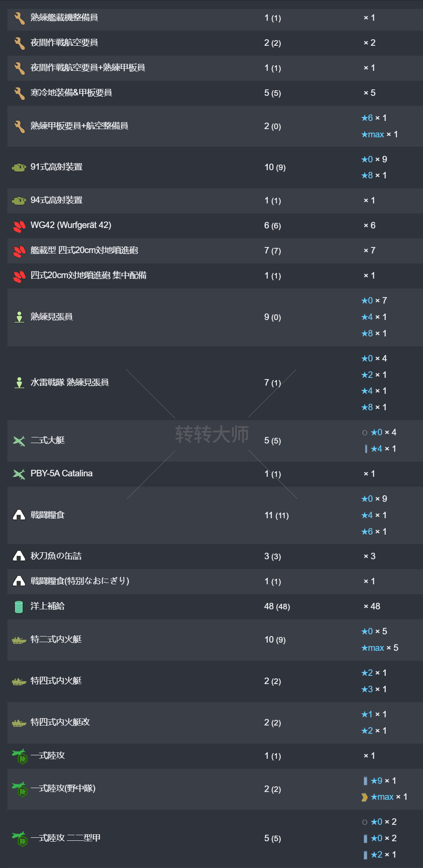The image size is (423, 868).
Task: Click the 11 (11) count beside 戦闘糧食
Action: tap(277, 515)
